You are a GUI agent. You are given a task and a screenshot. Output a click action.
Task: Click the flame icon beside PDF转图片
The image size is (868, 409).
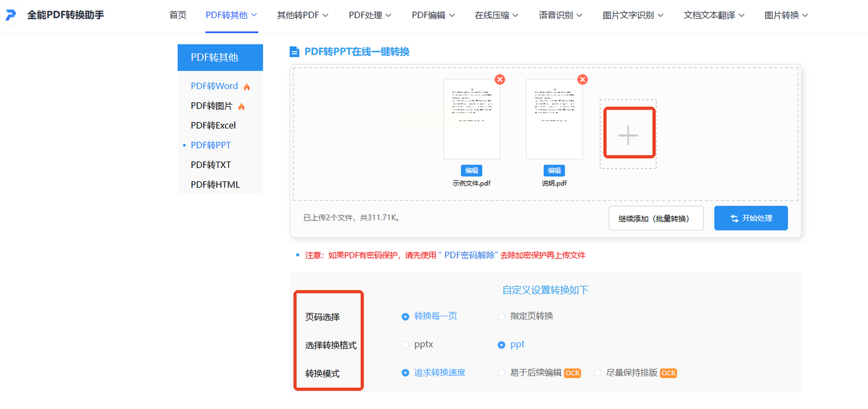point(241,107)
